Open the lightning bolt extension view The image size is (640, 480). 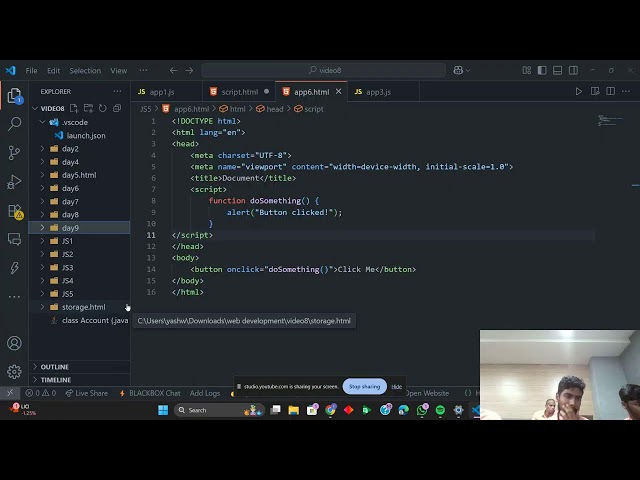pos(14,268)
